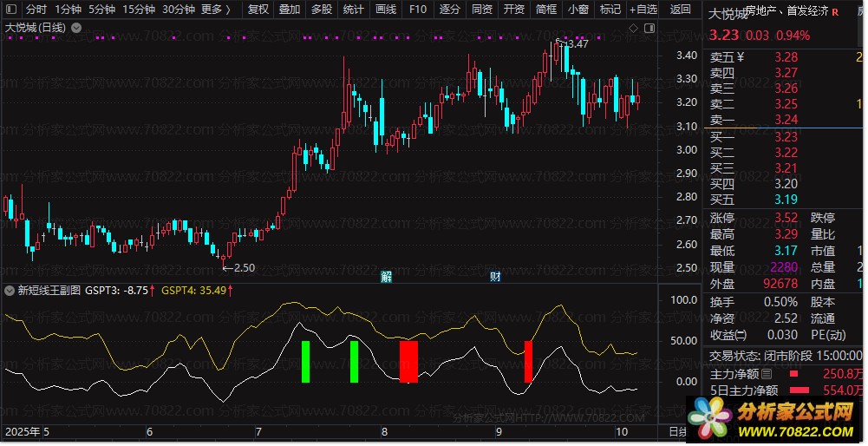
Task: Select the 买二 price 3.22
Action: (x=786, y=153)
